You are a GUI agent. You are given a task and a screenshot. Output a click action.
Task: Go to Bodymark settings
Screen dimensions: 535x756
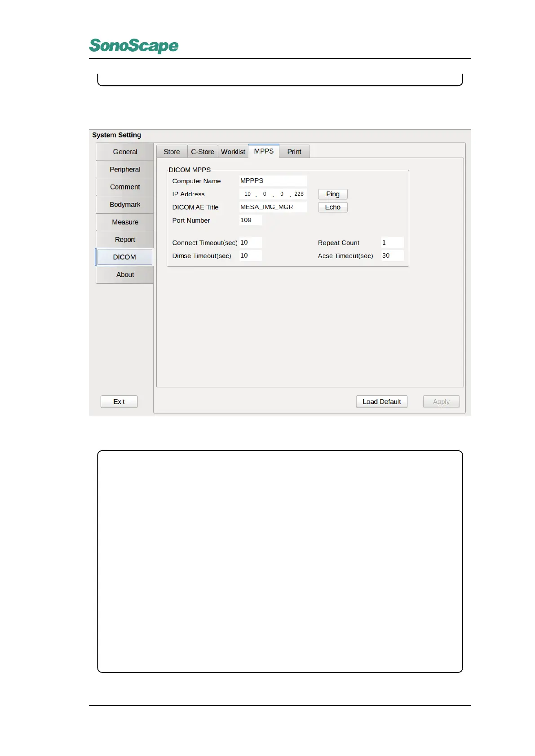click(124, 204)
